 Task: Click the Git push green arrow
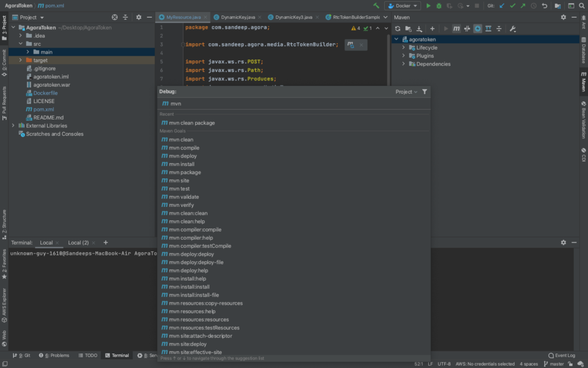[523, 6]
